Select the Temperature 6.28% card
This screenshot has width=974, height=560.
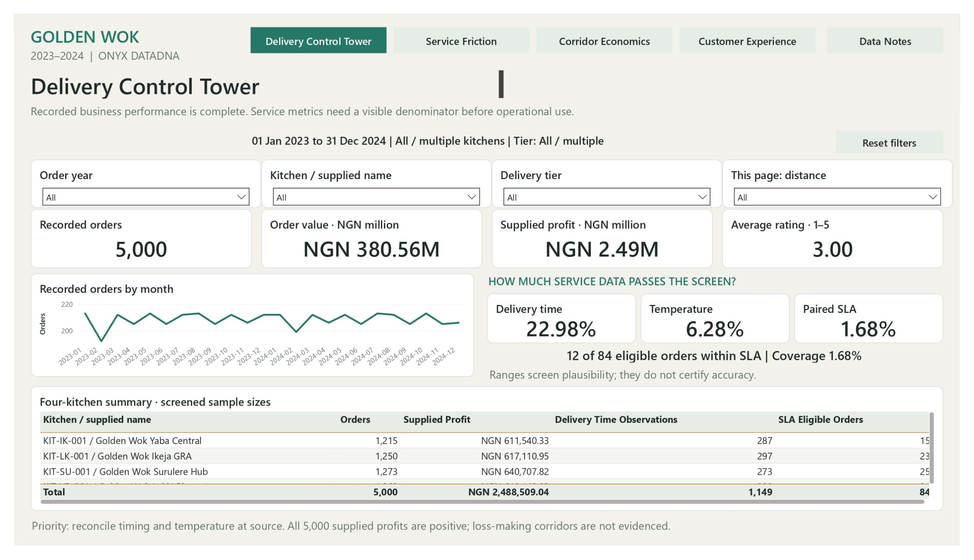714,318
